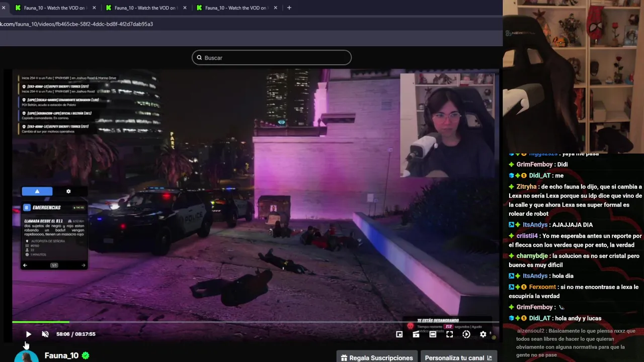
Task: Toggle theater mode in the player
Action: pos(433,334)
